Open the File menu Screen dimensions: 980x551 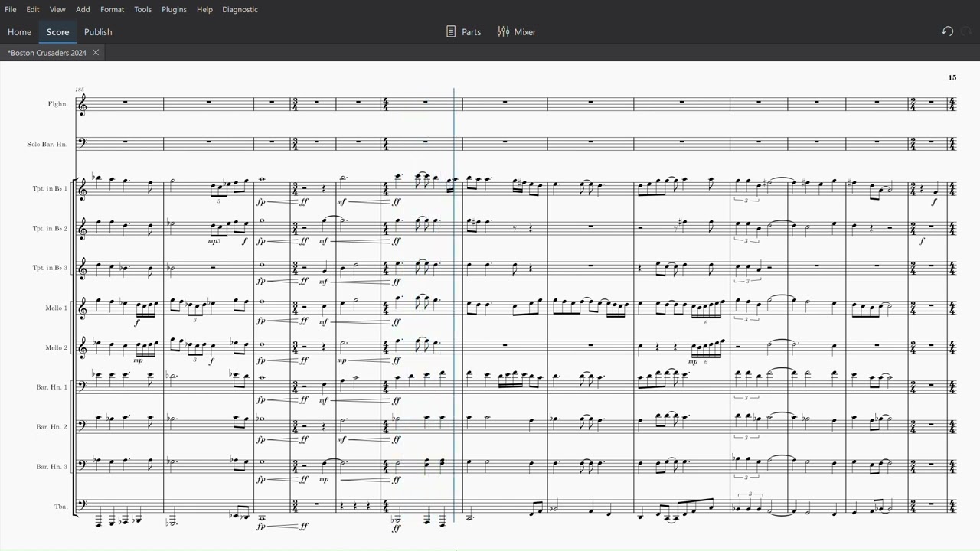(11, 9)
